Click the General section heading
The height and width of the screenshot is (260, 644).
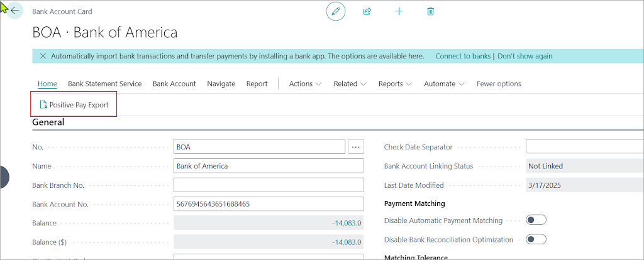click(x=48, y=122)
